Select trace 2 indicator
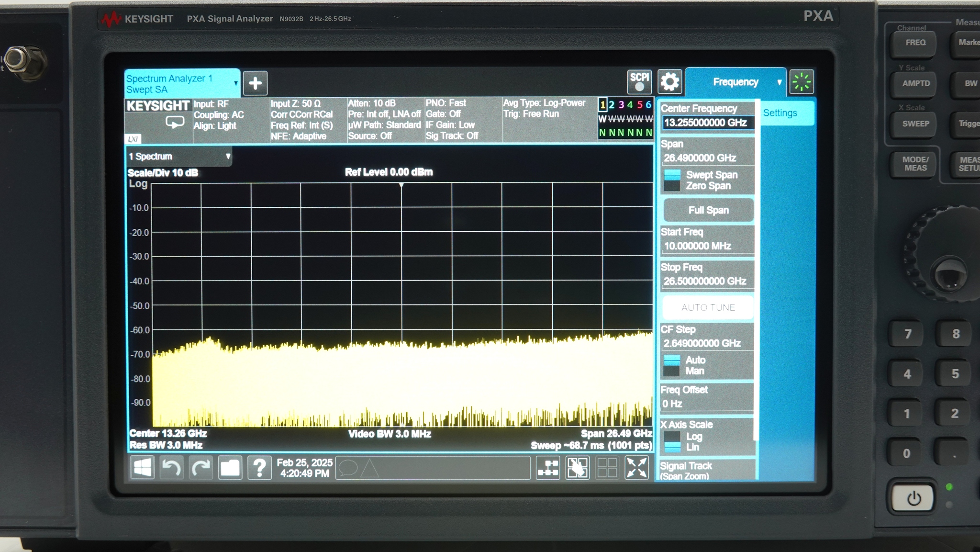980x552 pixels. click(612, 105)
